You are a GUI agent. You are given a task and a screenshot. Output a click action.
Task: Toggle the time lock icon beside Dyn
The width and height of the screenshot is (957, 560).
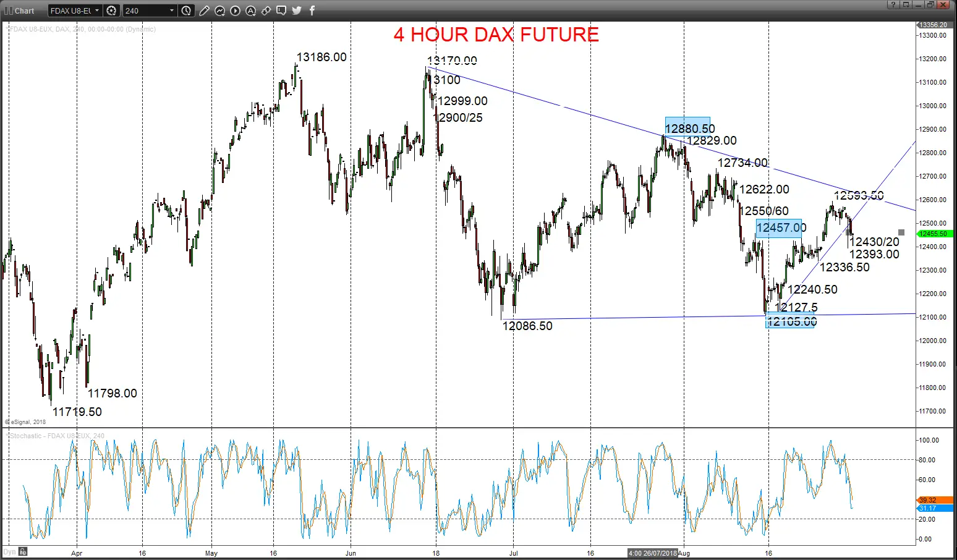[x=23, y=551]
